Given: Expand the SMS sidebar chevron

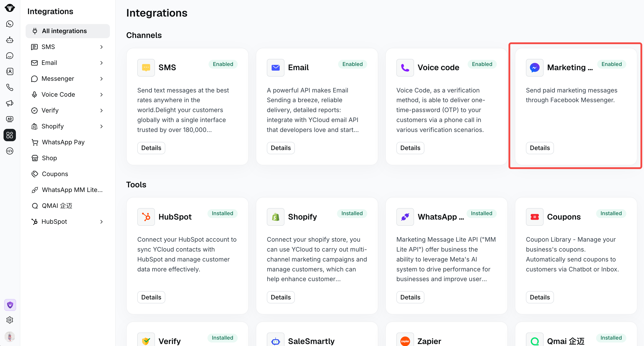Looking at the screenshot, I should tap(101, 47).
